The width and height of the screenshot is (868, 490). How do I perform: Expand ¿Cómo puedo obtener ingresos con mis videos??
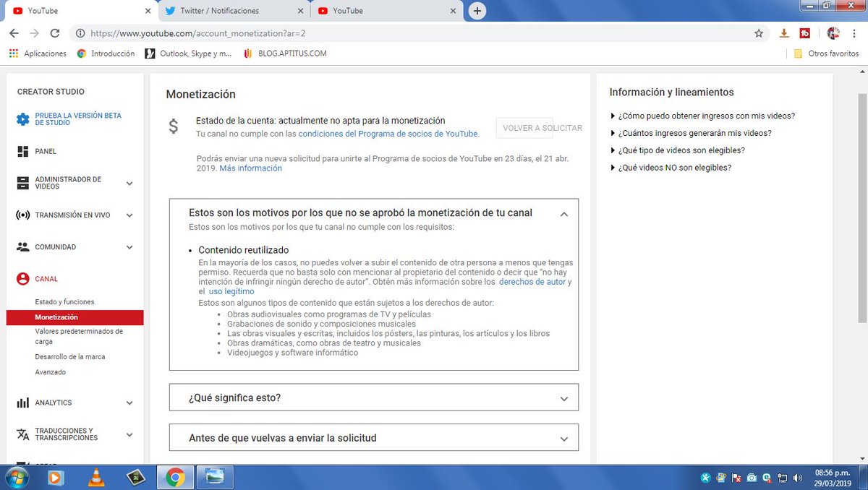point(703,116)
